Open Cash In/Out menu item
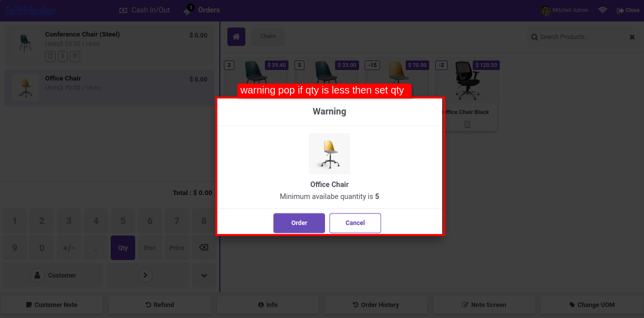 tap(145, 10)
